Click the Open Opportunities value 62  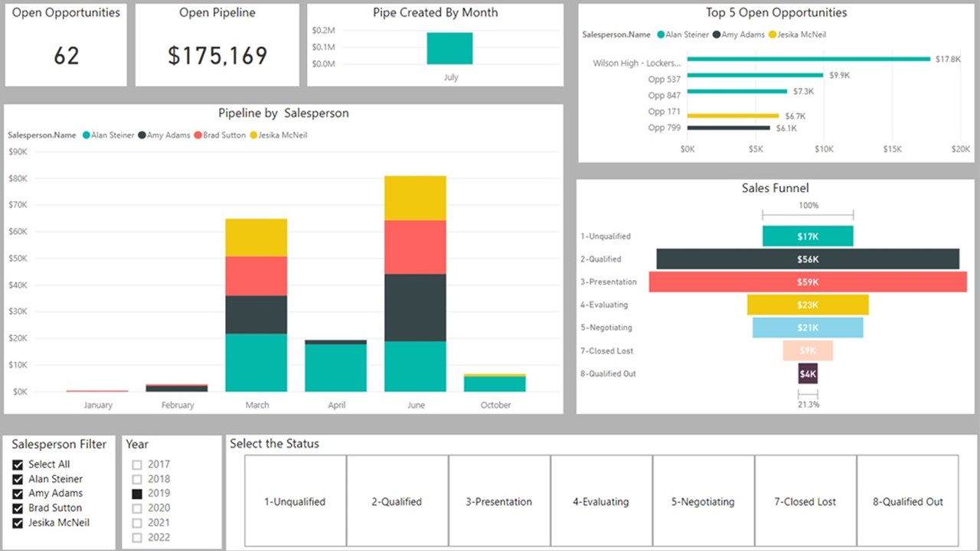click(67, 55)
